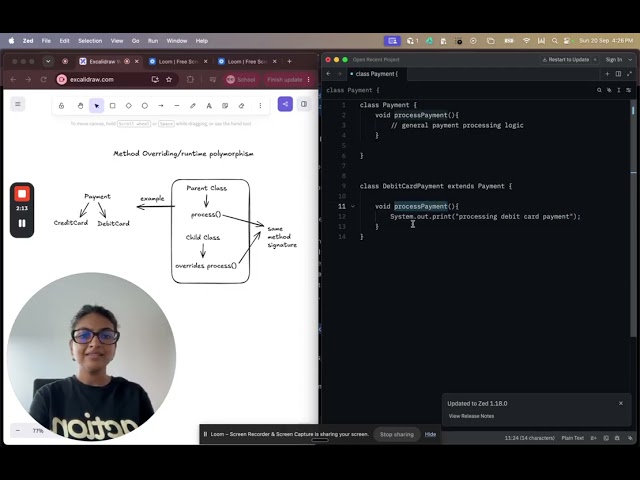Click Restart to Update in Zed
The width and height of the screenshot is (640, 480).
click(566, 60)
